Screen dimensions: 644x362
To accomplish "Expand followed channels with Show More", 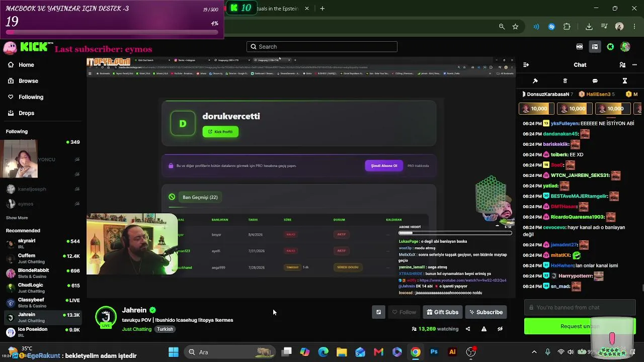I will point(17,218).
